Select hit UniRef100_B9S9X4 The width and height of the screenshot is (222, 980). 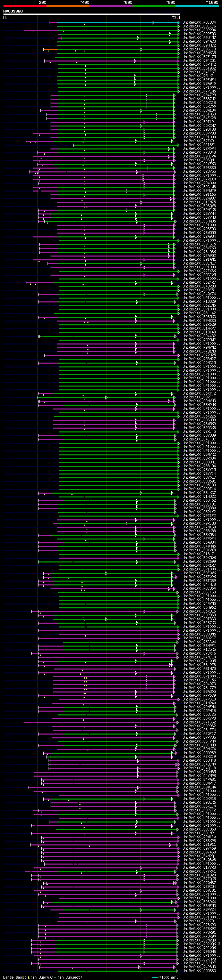pyautogui.click(x=199, y=902)
